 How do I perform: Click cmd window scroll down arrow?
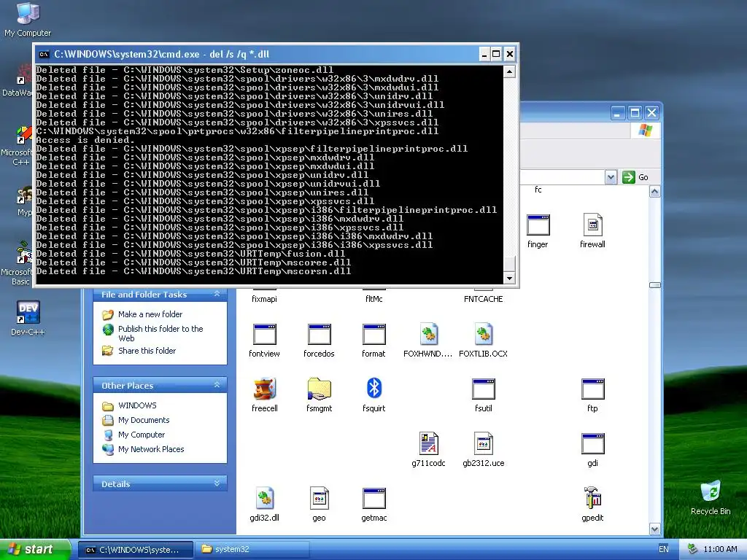click(509, 278)
